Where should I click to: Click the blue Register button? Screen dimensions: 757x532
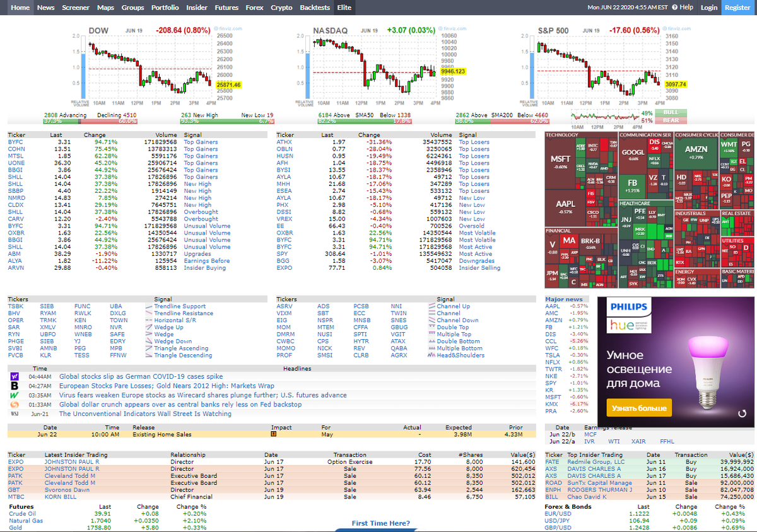point(737,8)
